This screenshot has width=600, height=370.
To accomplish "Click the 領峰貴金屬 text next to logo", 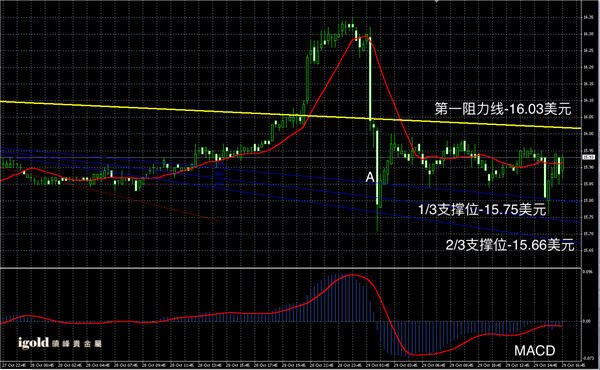I will click(x=77, y=344).
